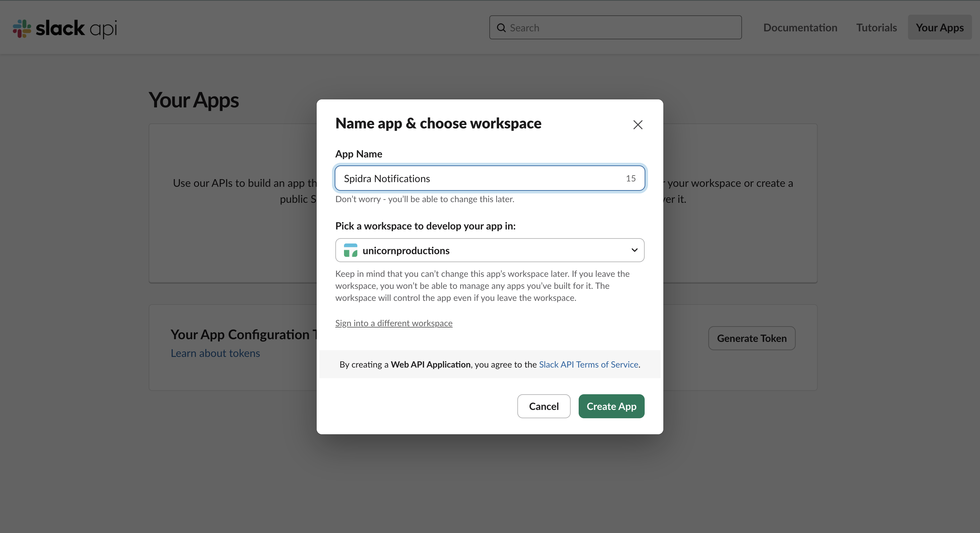Click the unicornproductions workspace icon
The width and height of the screenshot is (980, 533).
click(x=350, y=250)
